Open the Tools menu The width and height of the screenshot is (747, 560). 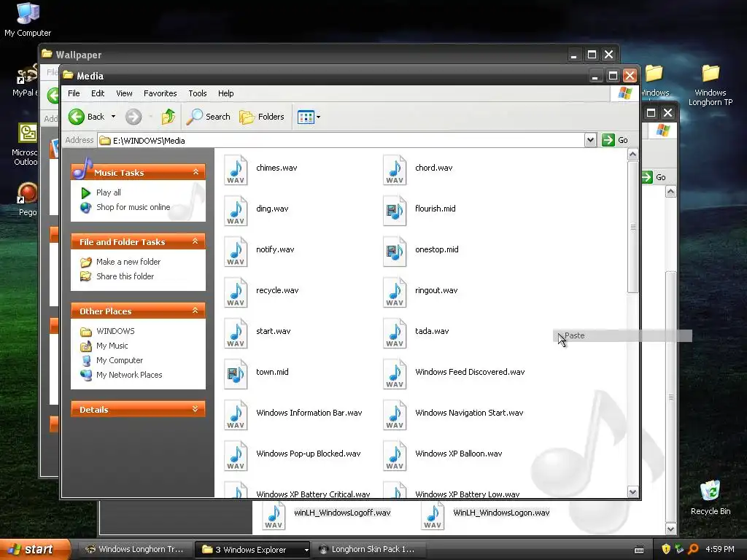click(197, 93)
